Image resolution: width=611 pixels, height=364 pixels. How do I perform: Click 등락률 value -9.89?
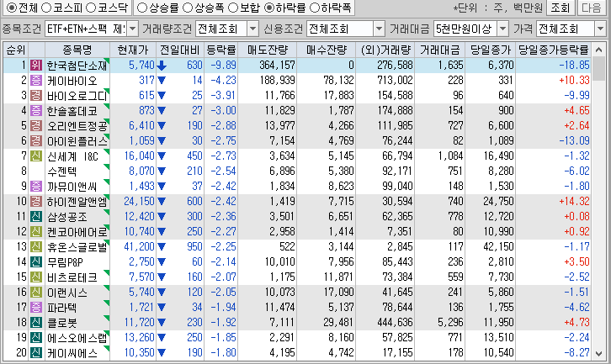223,65
